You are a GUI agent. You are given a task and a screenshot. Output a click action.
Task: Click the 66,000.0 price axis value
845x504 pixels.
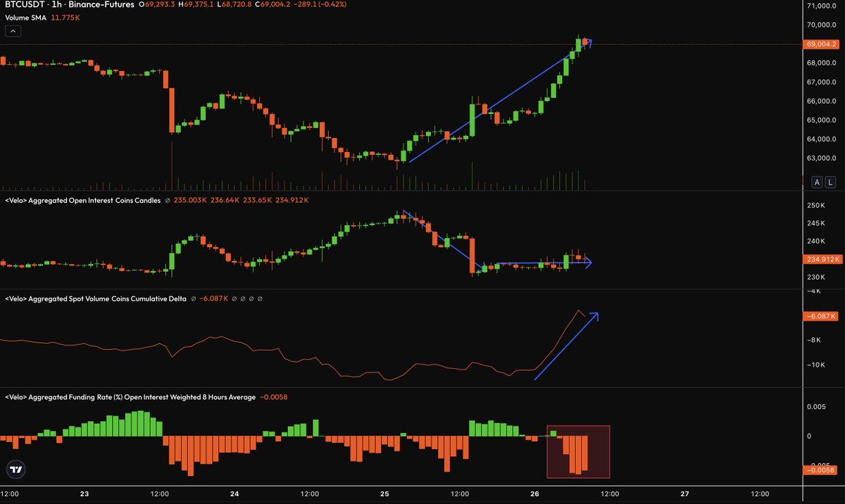[821, 101]
